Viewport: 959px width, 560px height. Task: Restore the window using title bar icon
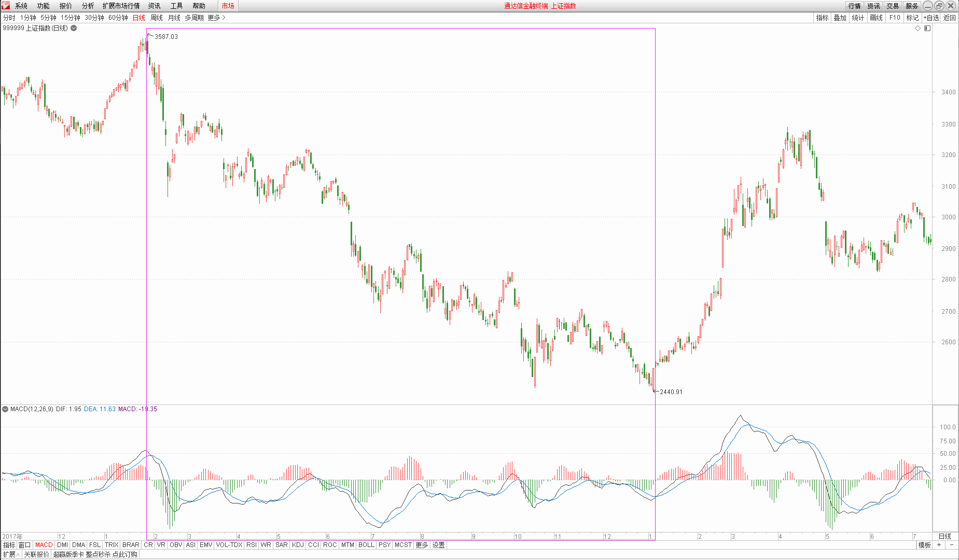939,6
